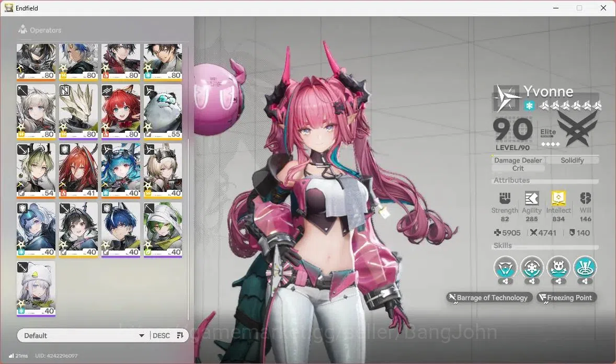Select the white crystal-spiked level 80 operator
Screen dimensions: 616x364
(78, 112)
